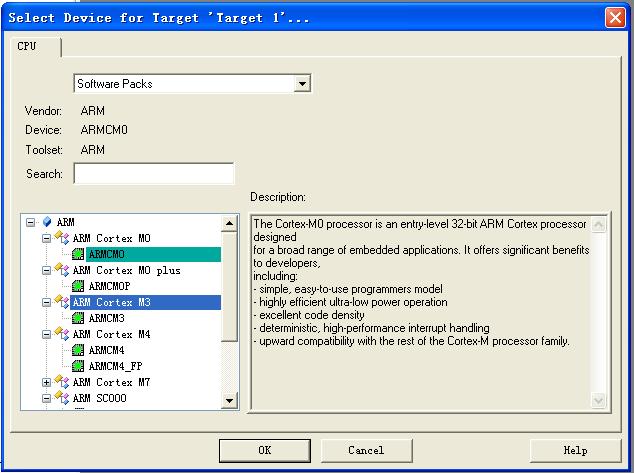Select ARM Cortex M4 tree label
Viewport: 634px width, 473px height.
click(112, 334)
